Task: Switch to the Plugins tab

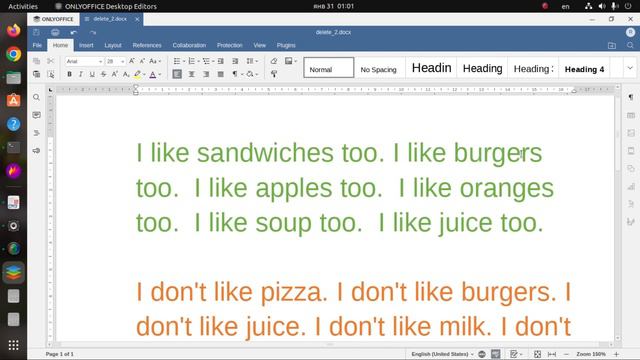Action: pyautogui.click(x=286, y=45)
